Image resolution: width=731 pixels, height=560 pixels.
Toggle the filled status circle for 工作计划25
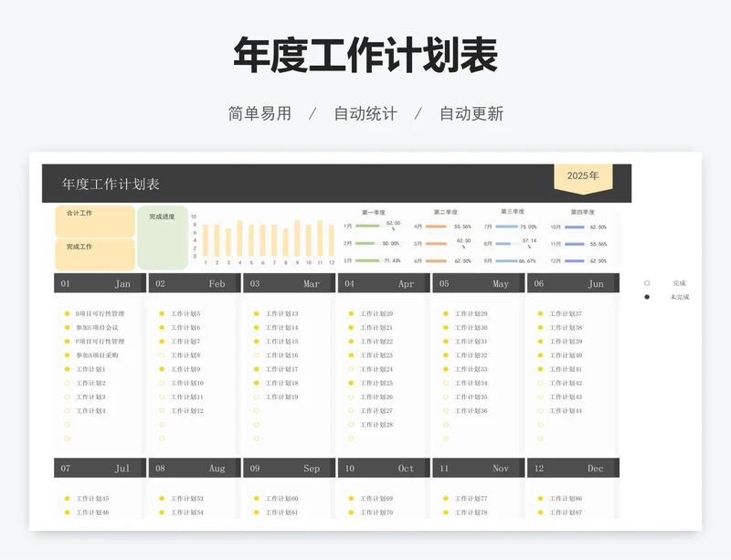pos(351,384)
